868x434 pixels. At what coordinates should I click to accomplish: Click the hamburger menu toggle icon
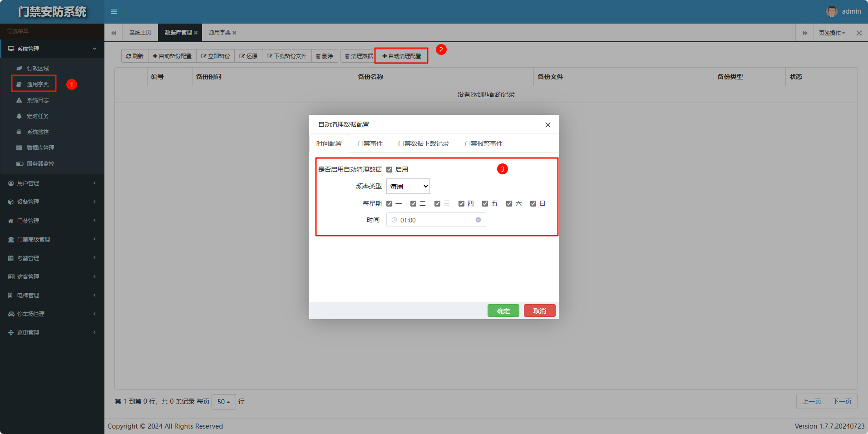pyautogui.click(x=114, y=12)
